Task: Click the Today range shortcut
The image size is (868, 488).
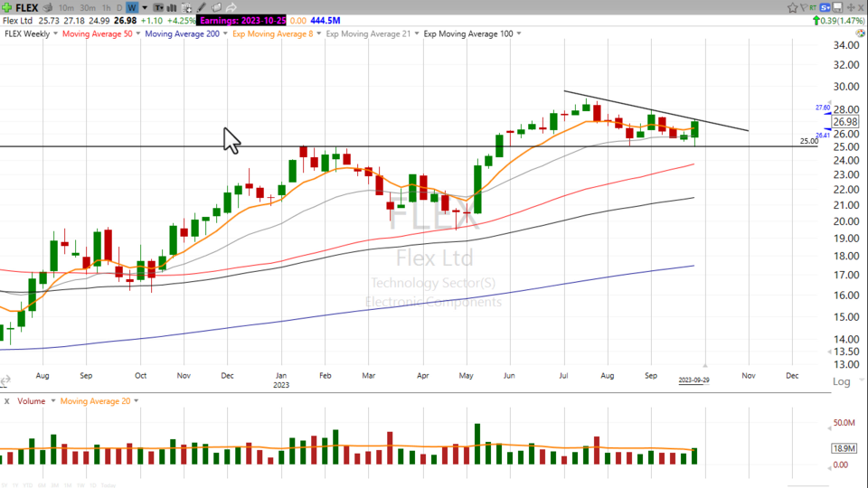Action: (108, 485)
